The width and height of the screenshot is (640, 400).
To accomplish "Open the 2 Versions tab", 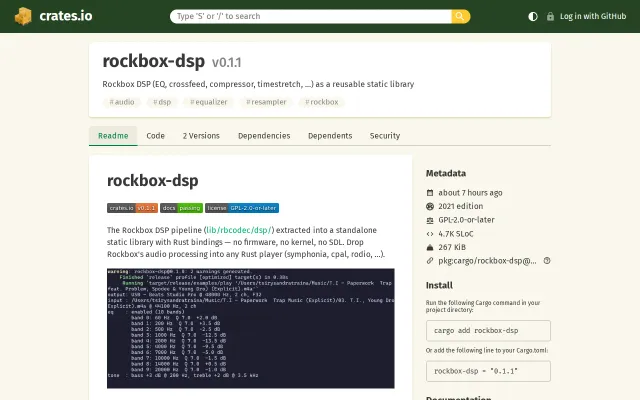I will pyautogui.click(x=201, y=136).
